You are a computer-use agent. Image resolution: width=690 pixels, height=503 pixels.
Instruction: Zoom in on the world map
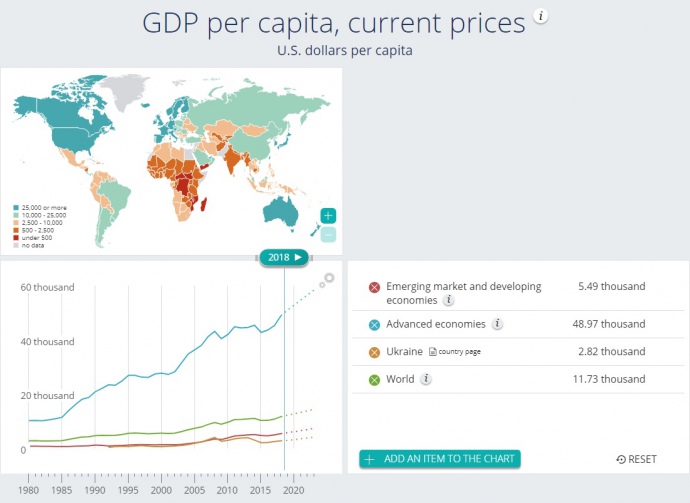click(329, 215)
